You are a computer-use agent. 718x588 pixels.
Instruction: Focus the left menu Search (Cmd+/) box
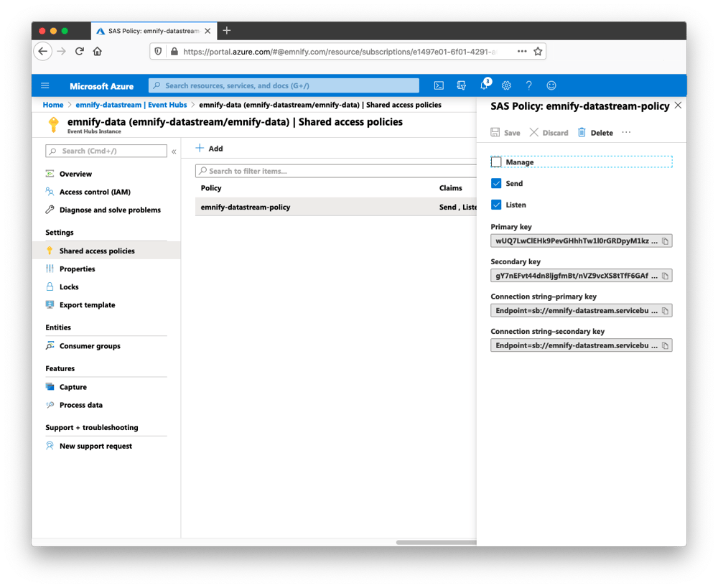click(106, 151)
